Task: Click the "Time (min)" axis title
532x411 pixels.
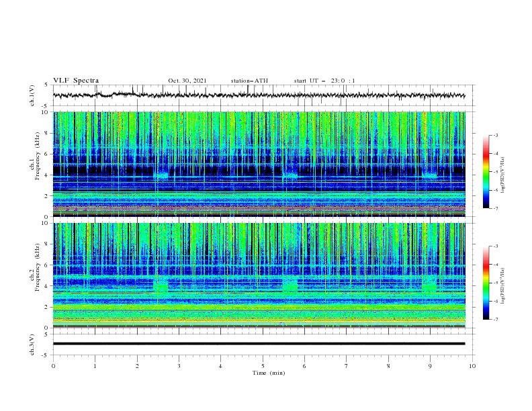Action: coord(269,373)
